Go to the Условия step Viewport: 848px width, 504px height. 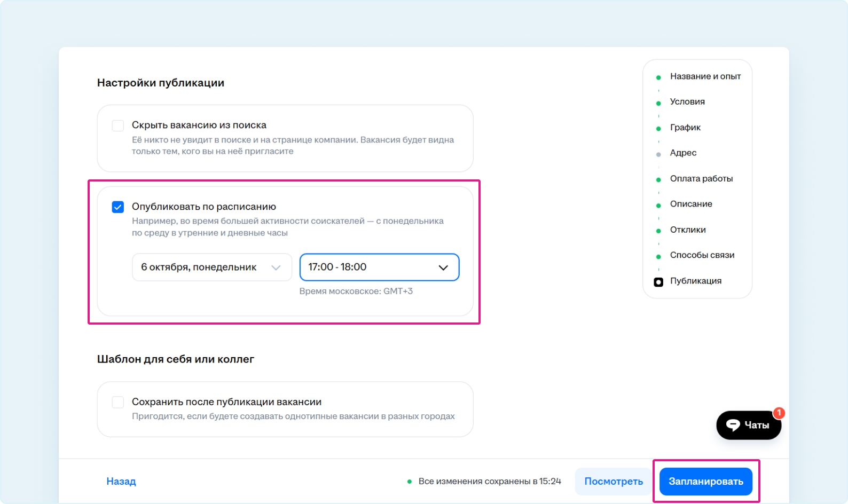pos(687,101)
